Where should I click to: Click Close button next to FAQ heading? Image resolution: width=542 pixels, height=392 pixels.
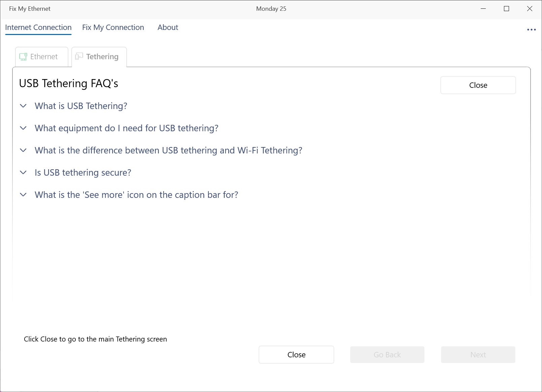tap(478, 85)
